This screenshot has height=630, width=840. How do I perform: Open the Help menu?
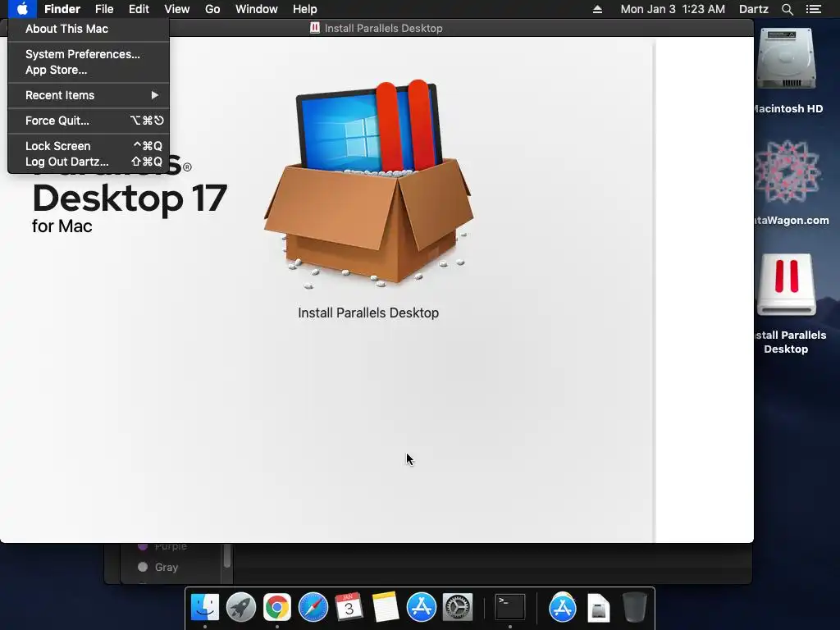click(305, 9)
